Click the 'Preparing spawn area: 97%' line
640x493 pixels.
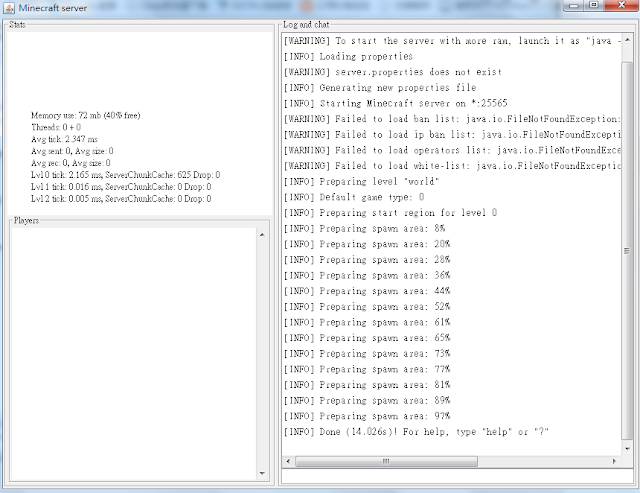point(367,416)
